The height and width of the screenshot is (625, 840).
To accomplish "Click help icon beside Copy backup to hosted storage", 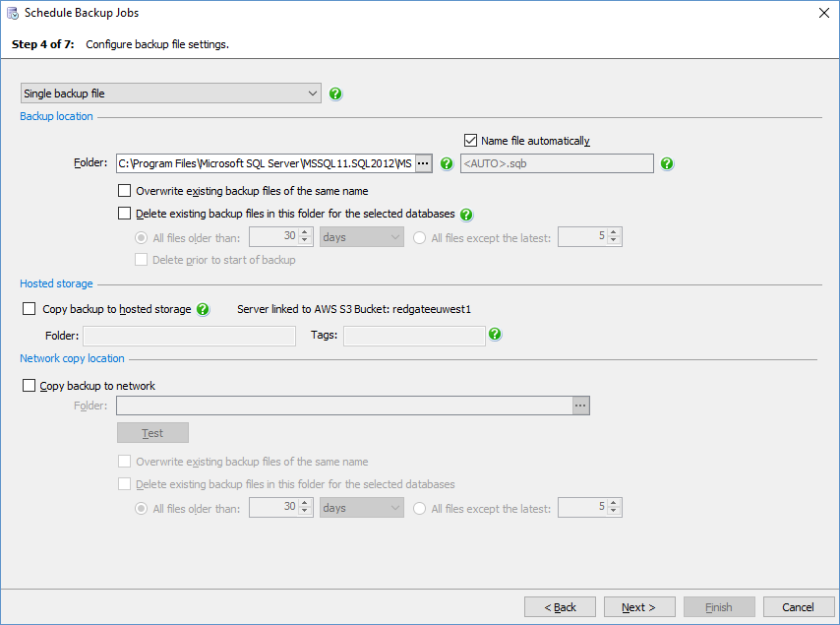I will point(203,309).
